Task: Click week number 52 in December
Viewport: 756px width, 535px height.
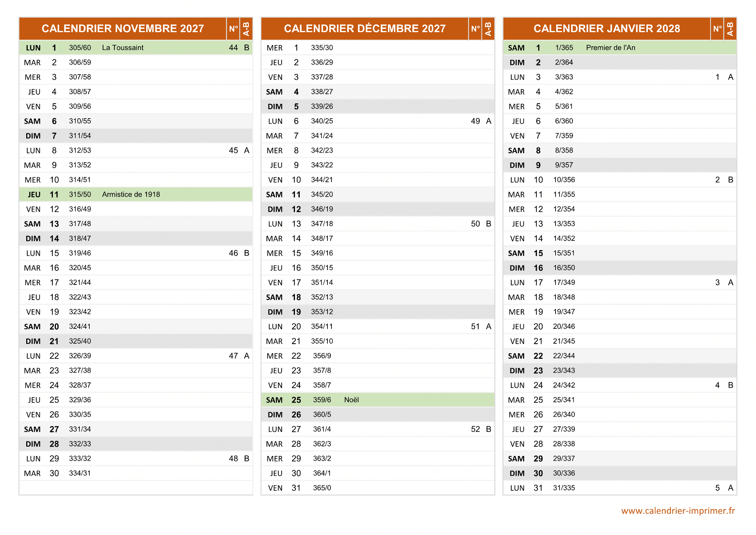Action: click(x=475, y=429)
